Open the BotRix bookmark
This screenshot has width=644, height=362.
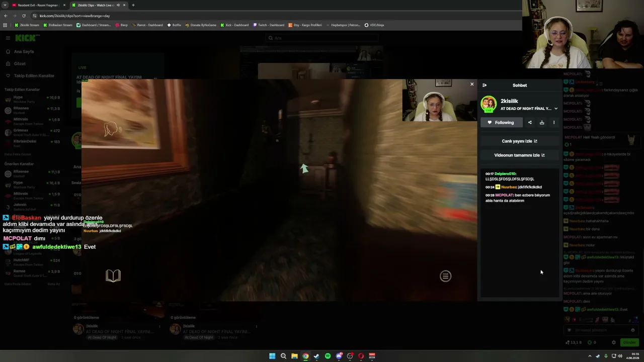(x=174, y=25)
